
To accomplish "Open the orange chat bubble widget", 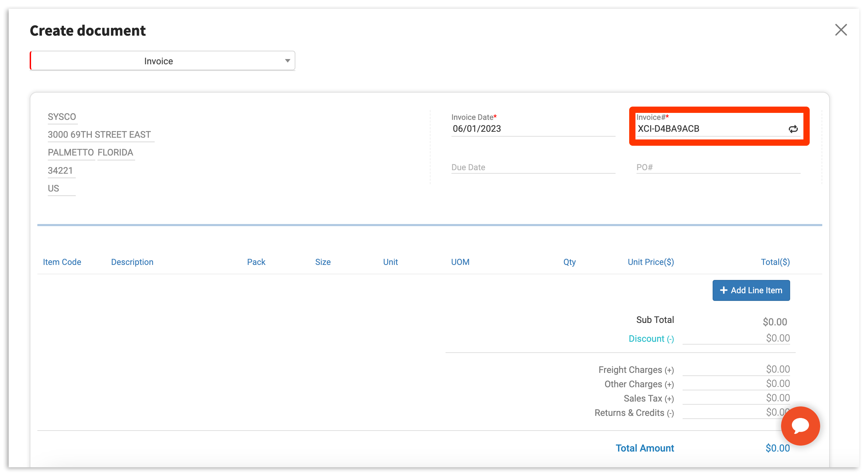I will coord(800,426).
